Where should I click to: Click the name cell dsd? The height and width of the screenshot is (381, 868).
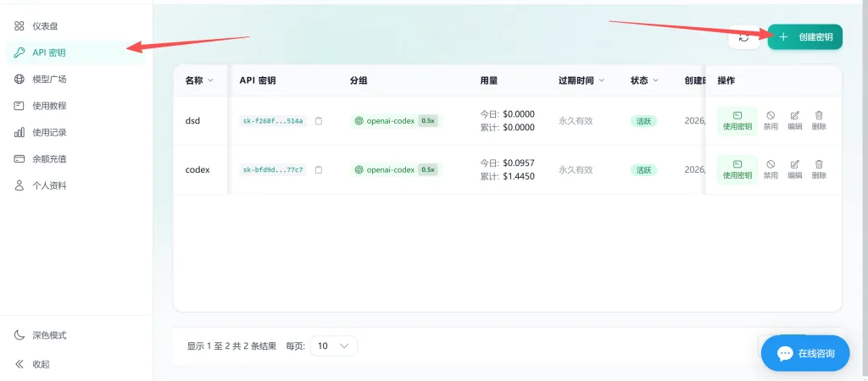[x=192, y=120]
